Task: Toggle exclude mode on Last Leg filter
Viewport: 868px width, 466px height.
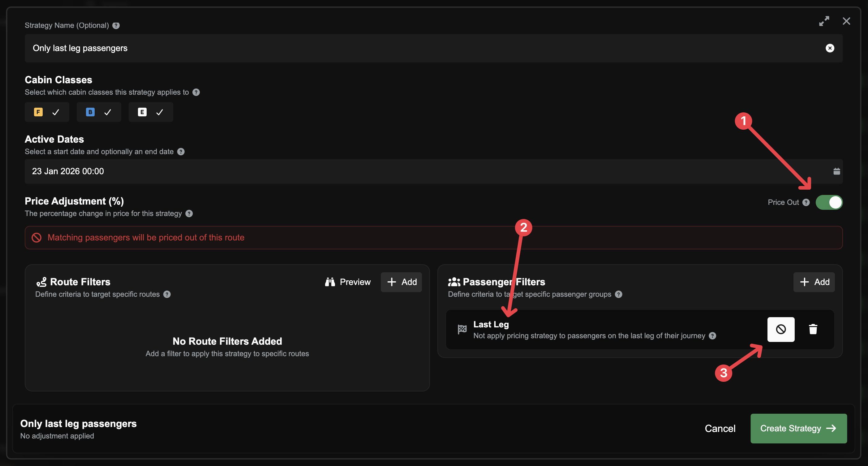Action: pos(780,329)
